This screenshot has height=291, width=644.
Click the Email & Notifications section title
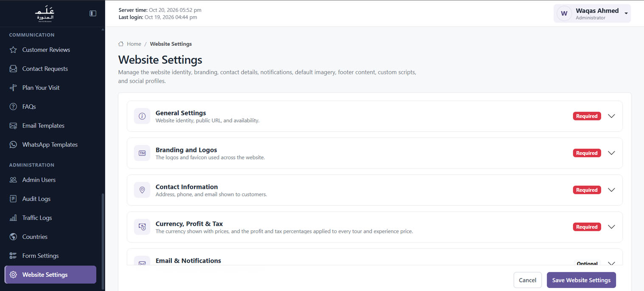(x=188, y=260)
